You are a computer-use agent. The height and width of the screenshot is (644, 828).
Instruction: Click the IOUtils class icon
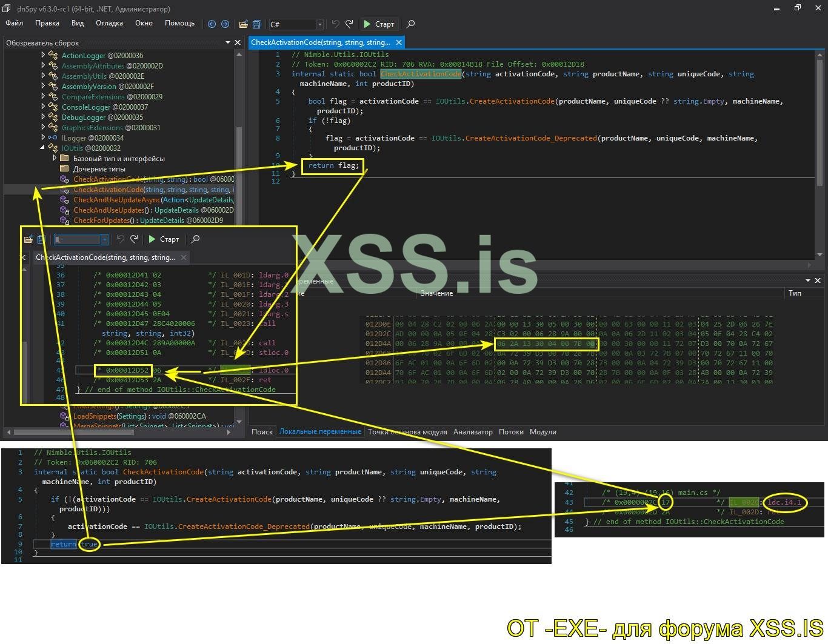point(53,148)
